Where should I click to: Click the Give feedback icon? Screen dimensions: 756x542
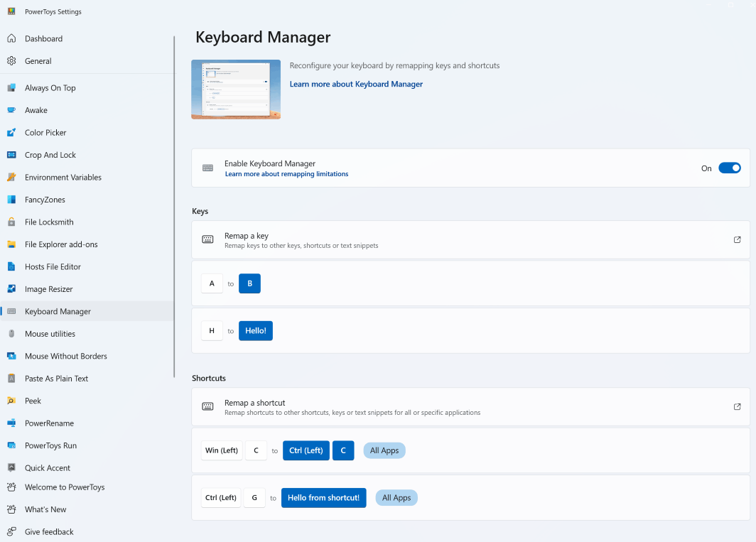(11, 532)
